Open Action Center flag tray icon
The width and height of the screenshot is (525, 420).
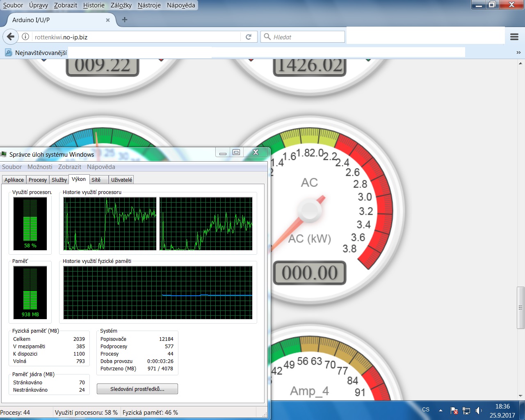(x=454, y=410)
